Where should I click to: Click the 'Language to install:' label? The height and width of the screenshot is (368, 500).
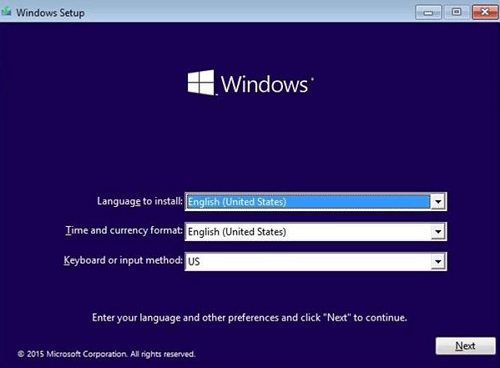coord(140,201)
